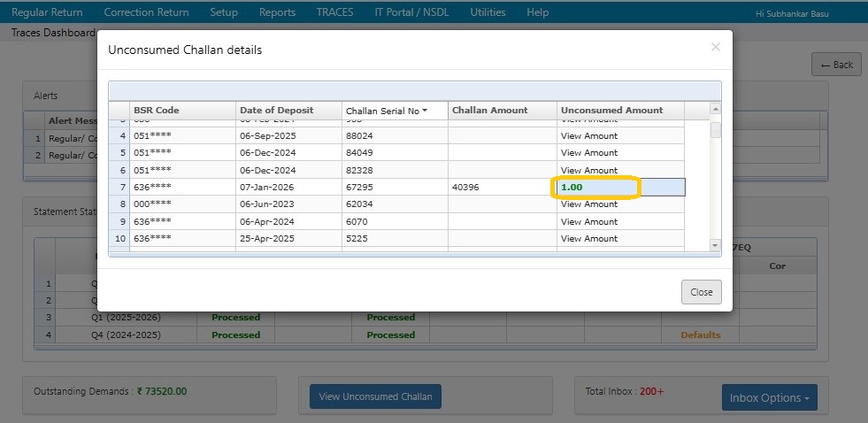Open the Regular Return menu

pyautogui.click(x=47, y=12)
